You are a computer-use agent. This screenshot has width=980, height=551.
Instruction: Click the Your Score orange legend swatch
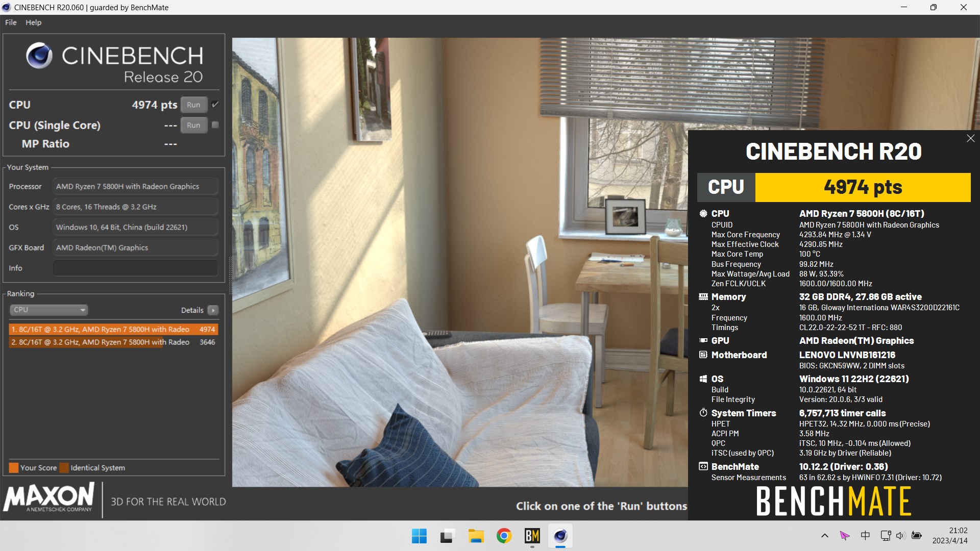click(x=14, y=467)
